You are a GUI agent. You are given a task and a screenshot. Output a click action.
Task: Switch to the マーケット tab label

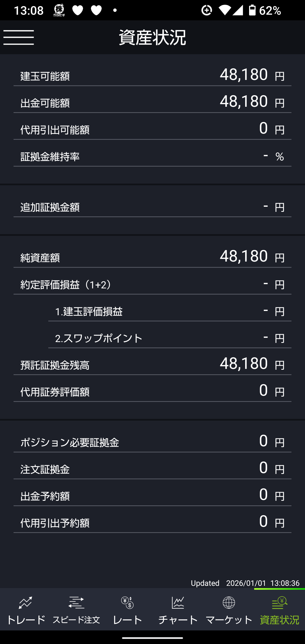[229, 620]
